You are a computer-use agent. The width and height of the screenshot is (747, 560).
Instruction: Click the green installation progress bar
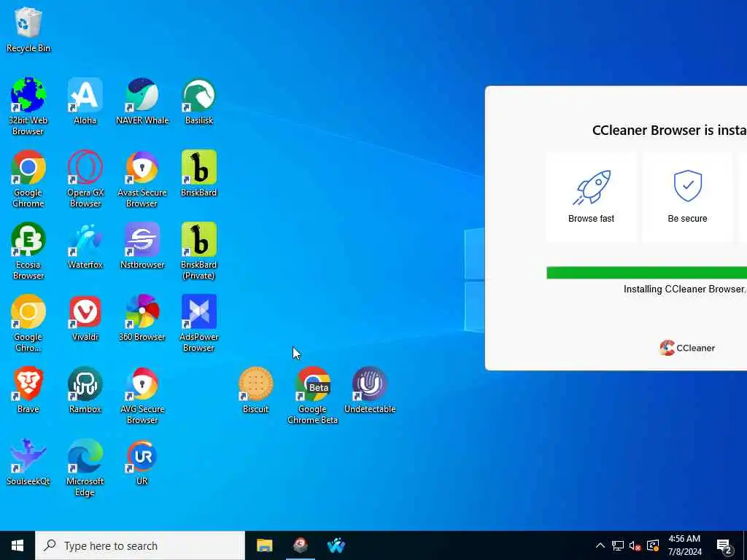pos(646,273)
